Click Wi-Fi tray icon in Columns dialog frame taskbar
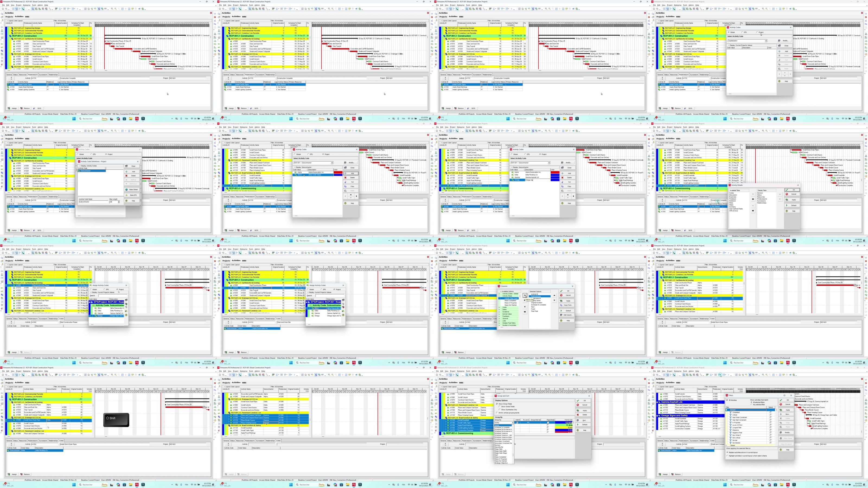This screenshot has height=488, width=868. [x=626, y=363]
